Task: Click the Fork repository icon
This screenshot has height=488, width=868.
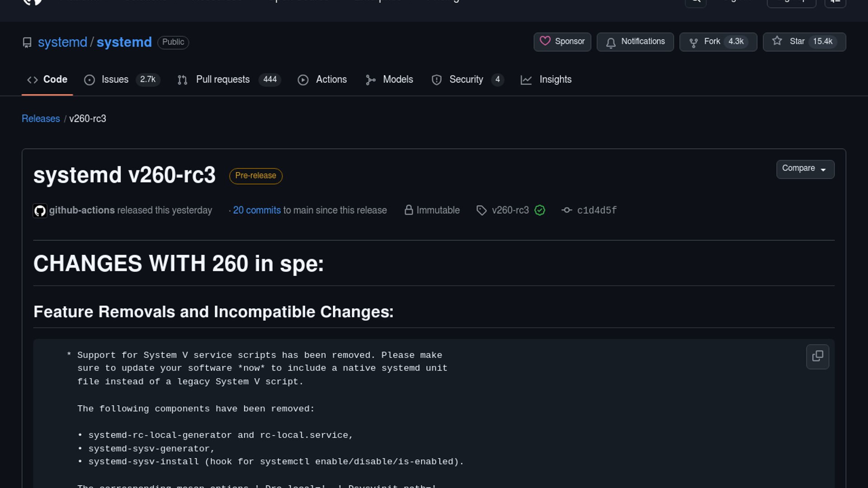Action: click(x=693, y=42)
